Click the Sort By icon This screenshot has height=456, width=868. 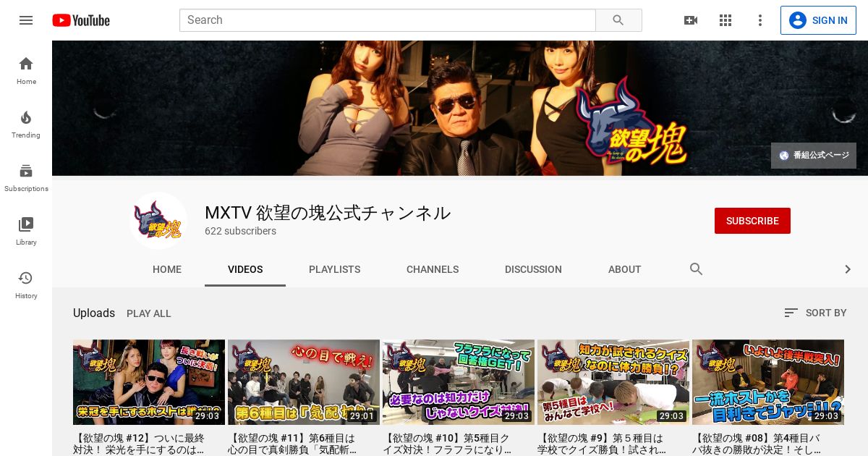click(791, 313)
